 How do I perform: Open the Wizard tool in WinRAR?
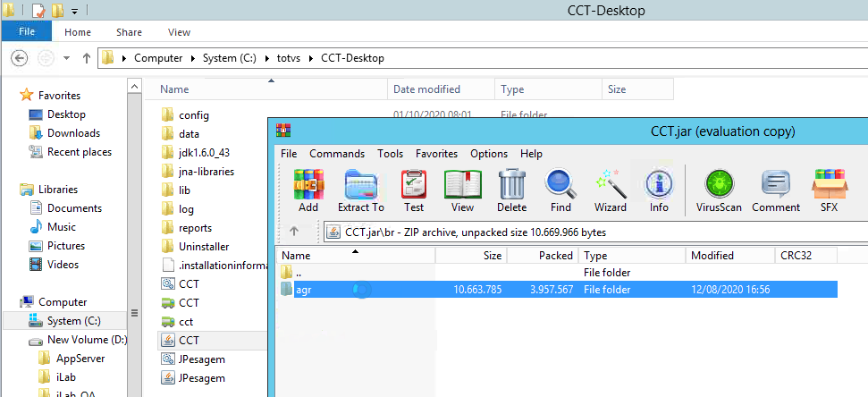click(x=610, y=191)
